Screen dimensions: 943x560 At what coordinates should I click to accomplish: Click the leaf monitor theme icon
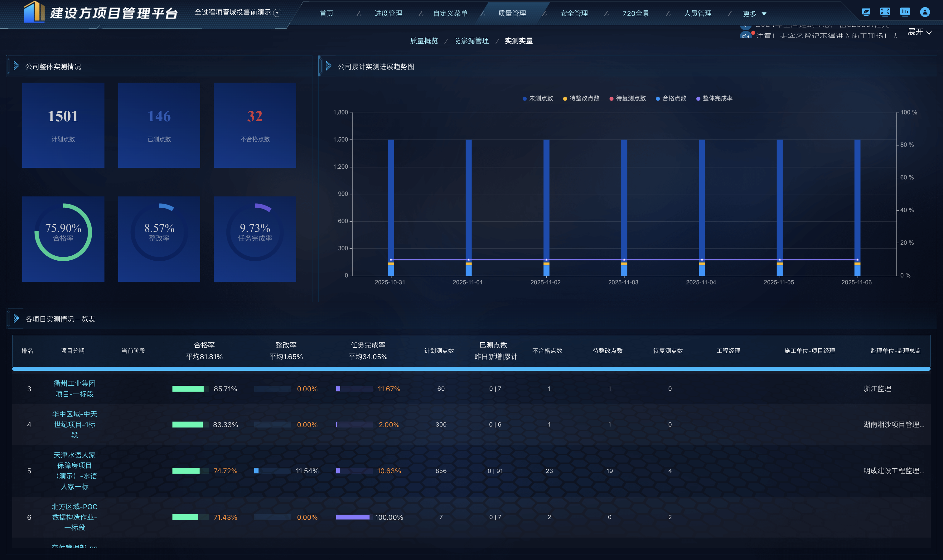[x=866, y=12]
